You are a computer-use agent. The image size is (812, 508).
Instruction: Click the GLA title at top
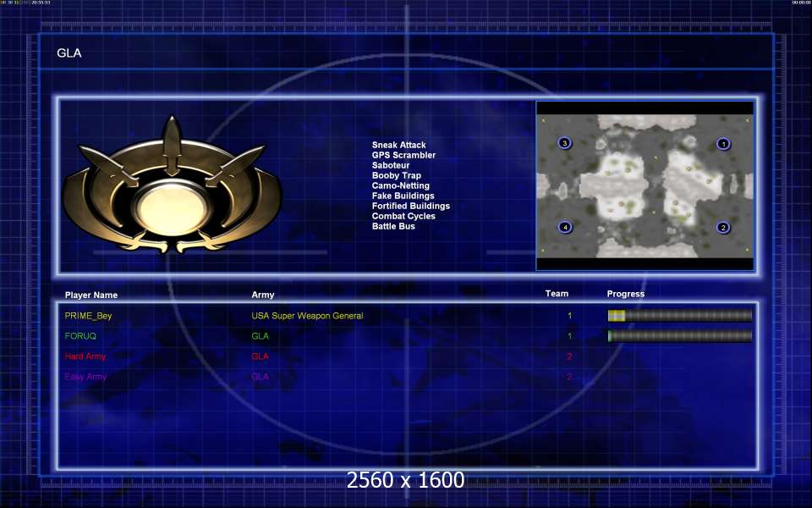[x=69, y=52]
